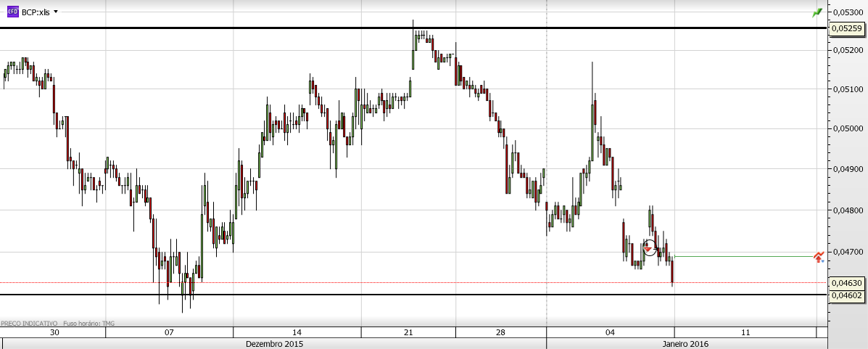Click the red trade arrow icon on the green order line

point(818,256)
